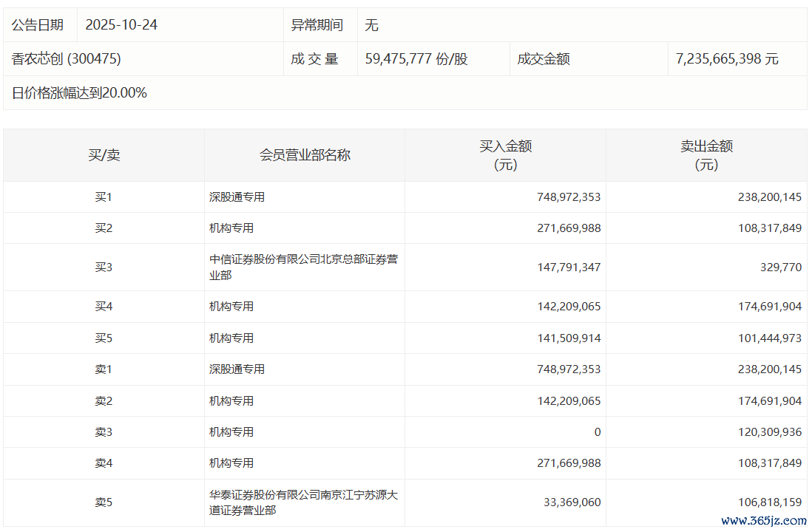Select the sell amount 120,309,936

click(x=769, y=432)
